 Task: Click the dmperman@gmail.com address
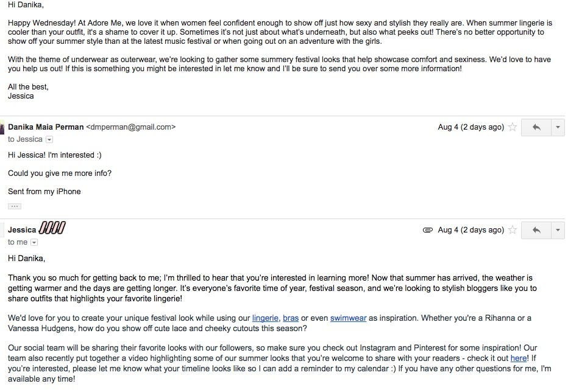coord(130,127)
